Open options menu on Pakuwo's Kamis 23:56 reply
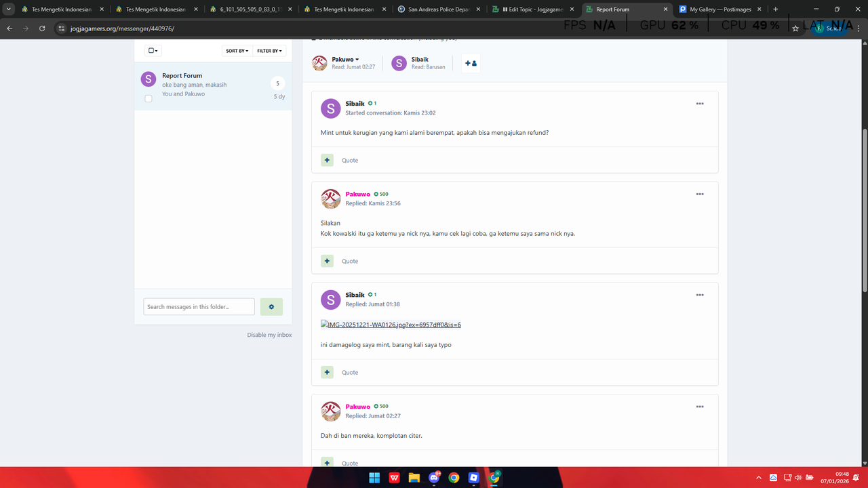Screen dimensions: 868x488 (x=700, y=195)
